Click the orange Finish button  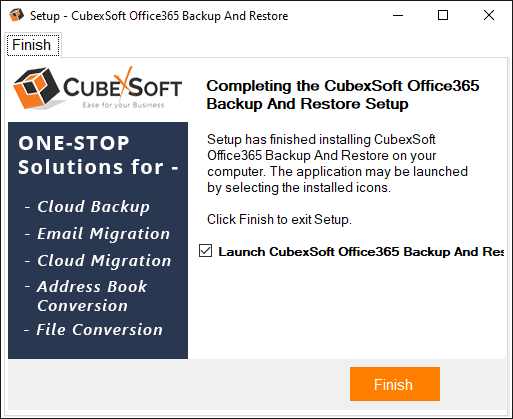395,384
